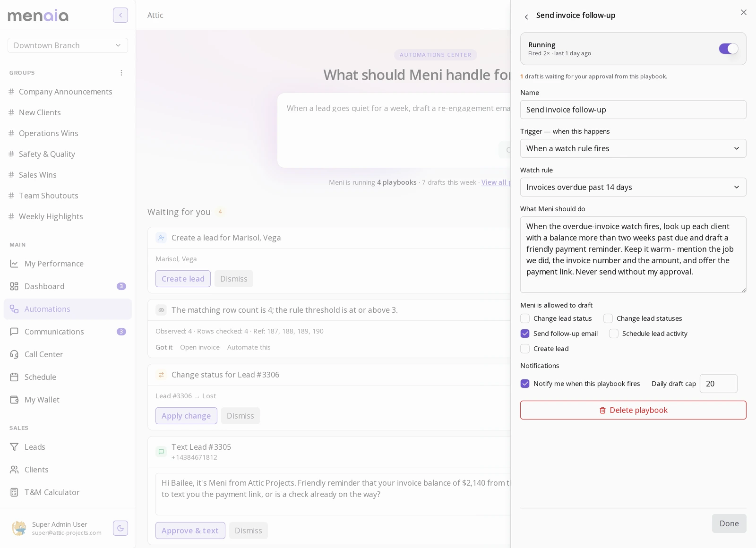The image size is (756, 548).
Task: Close the Send invoice follow-up panel
Action: pos(744,12)
